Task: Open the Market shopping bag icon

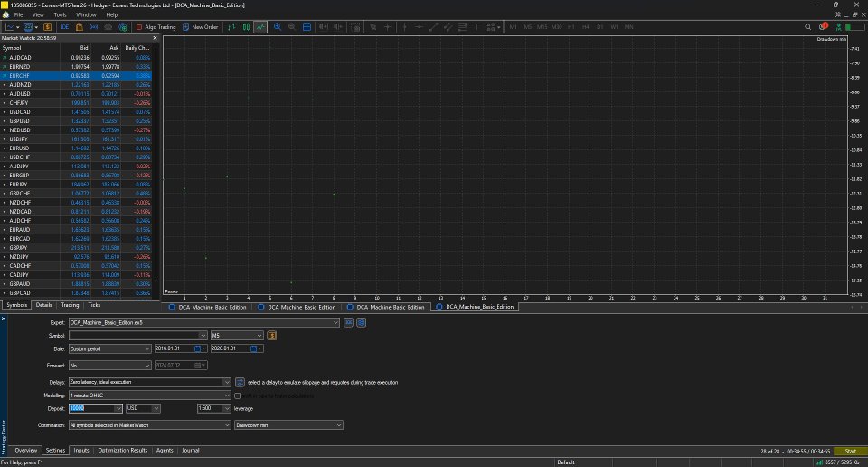Action: [80, 26]
